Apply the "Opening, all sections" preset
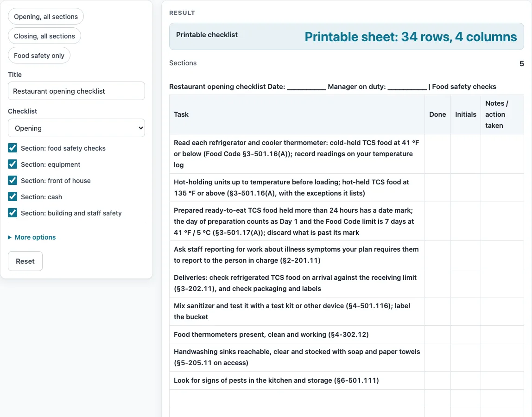Screen dimensions: 532x417 [46, 17]
